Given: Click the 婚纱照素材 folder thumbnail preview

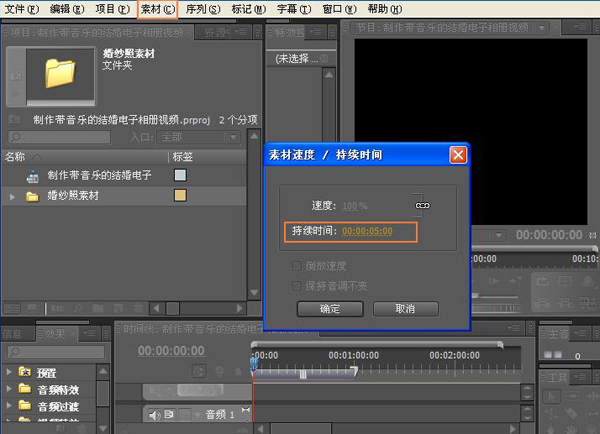Looking at the screenshot, I should point(60,75).
